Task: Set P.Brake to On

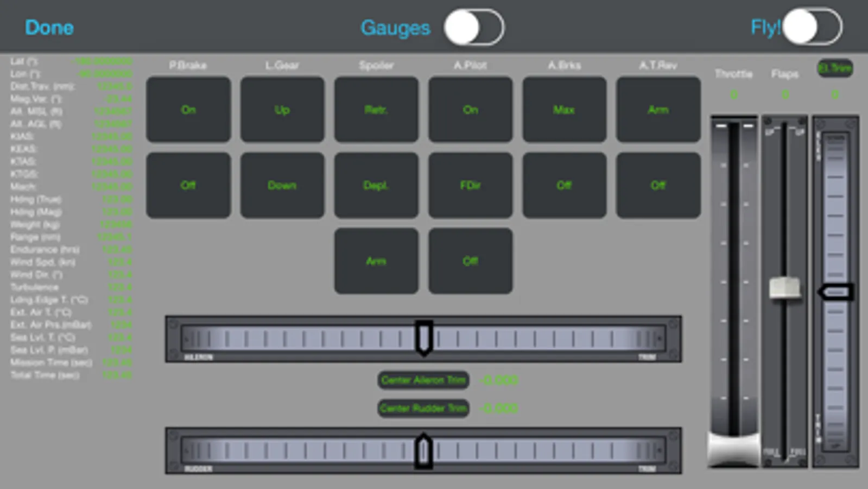Action: point(188,109)
